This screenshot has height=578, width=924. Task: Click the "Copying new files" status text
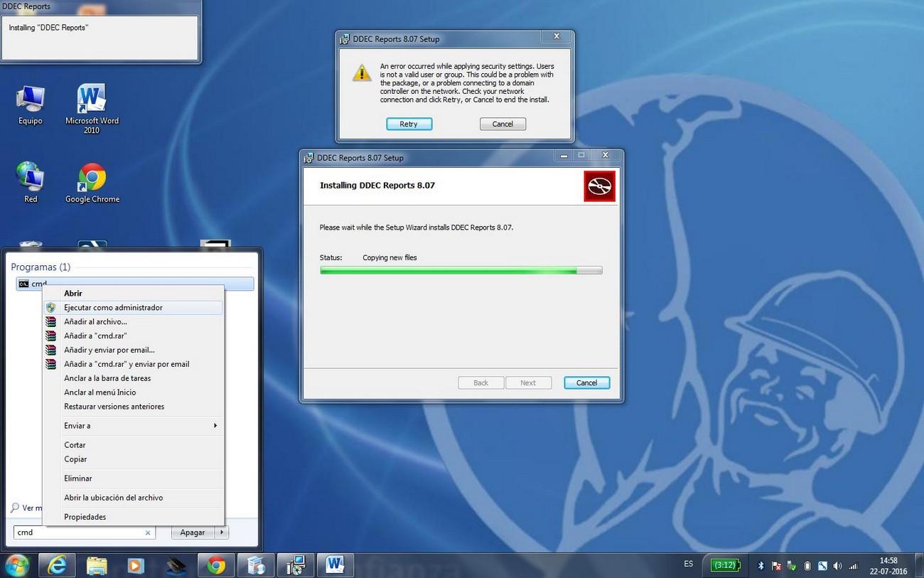tap(390, 257)
